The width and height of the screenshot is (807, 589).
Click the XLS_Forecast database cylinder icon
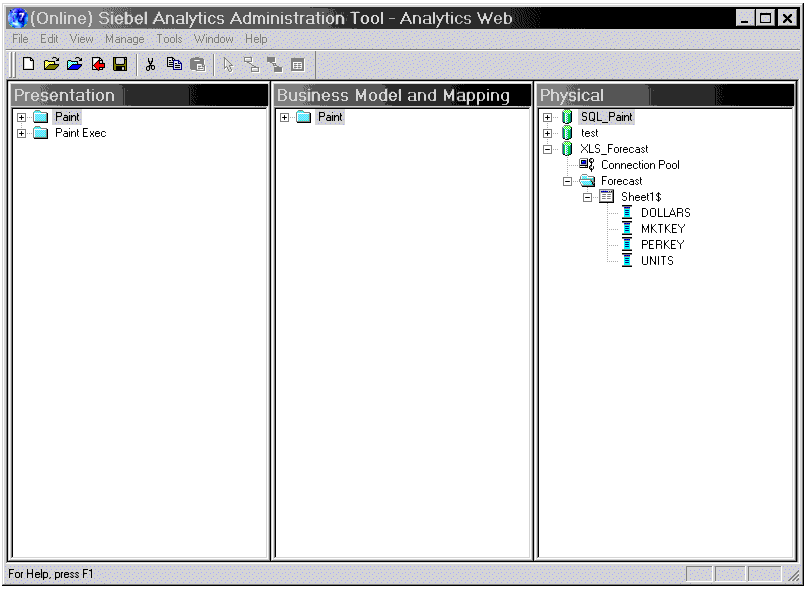point(567,149)
